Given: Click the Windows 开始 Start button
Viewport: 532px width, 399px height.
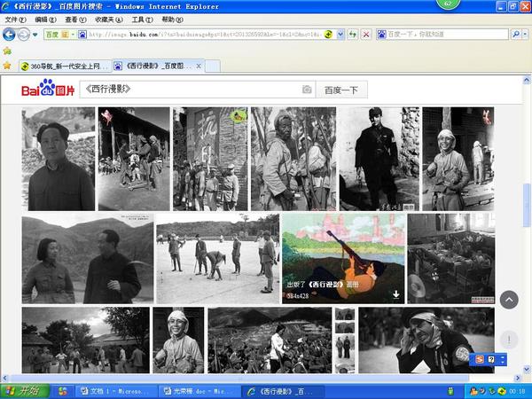Looking at the screenshot, I should (24, 390).
